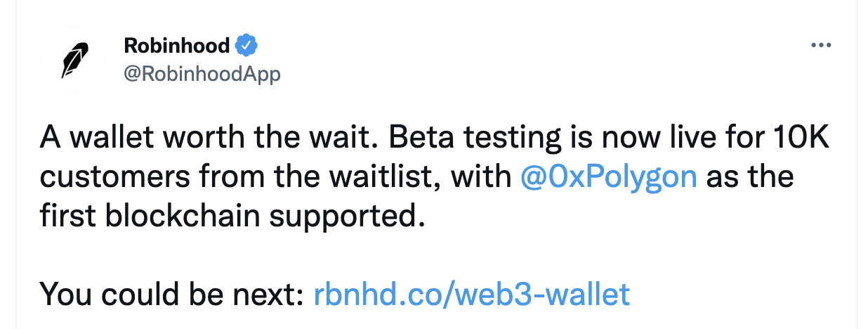The image size is (868, 329).
Task: Open the @RobinhoodApp handle
Action: pos(202,74)
